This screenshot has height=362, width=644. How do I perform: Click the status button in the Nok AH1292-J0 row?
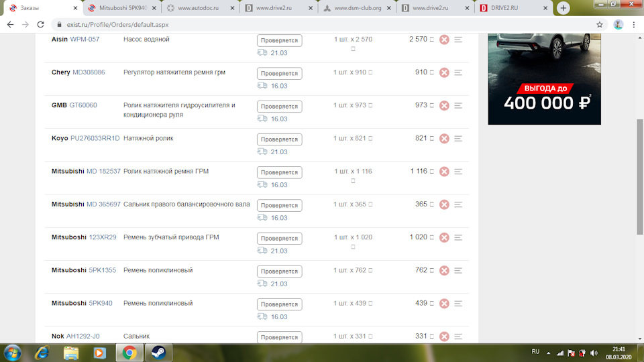click(x=279, y=337)
